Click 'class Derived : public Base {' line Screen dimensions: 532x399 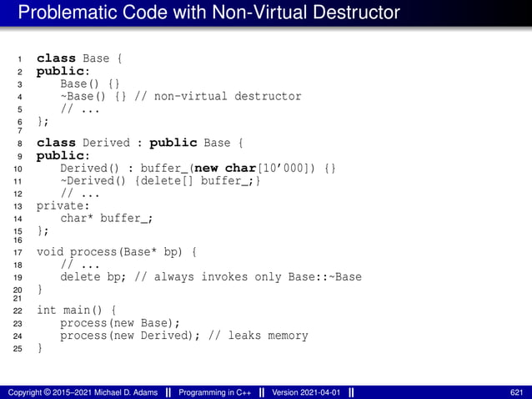(140, 143)
